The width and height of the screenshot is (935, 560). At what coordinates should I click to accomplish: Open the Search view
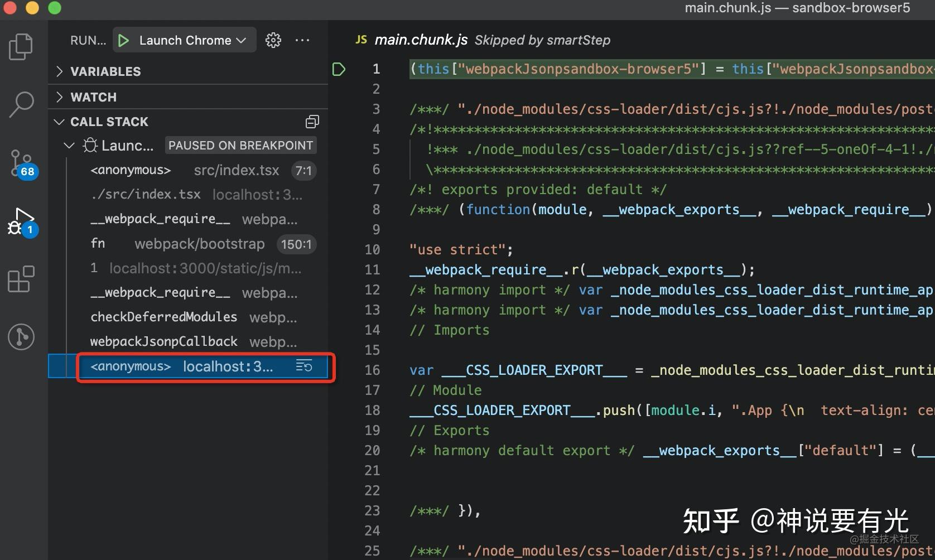click(x=21, y=104)
